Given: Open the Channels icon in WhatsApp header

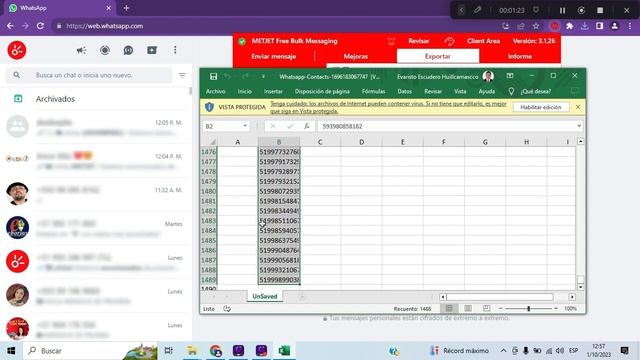Looking at the screenshot, I should click(128, 50).
